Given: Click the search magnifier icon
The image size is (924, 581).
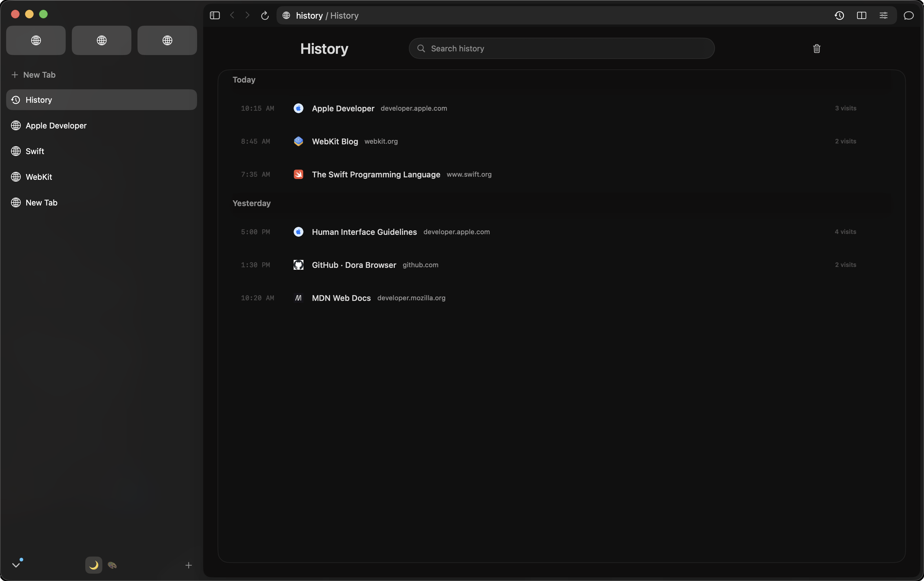Looking at the screenshot, I should click(x=421, y=48).
